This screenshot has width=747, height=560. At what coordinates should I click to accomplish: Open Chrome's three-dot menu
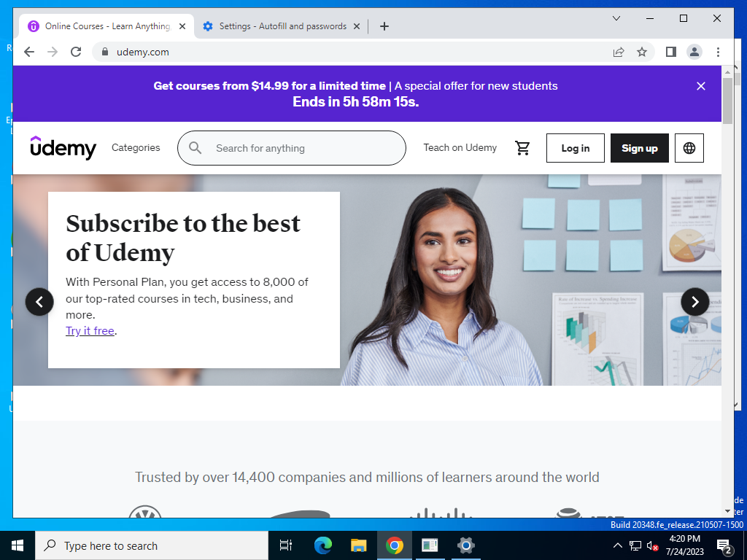(718, 52)
